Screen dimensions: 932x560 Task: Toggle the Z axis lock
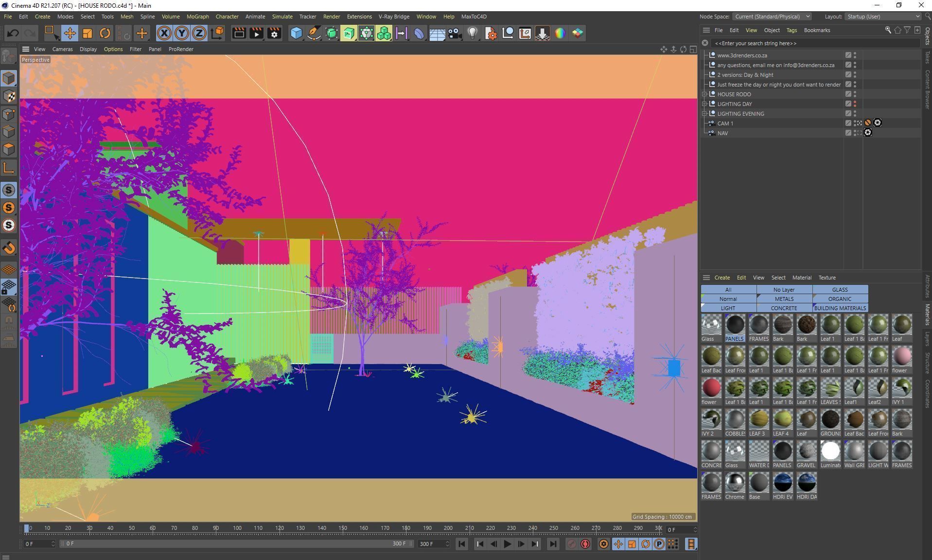pyautogui.click(x=199, y=33)
